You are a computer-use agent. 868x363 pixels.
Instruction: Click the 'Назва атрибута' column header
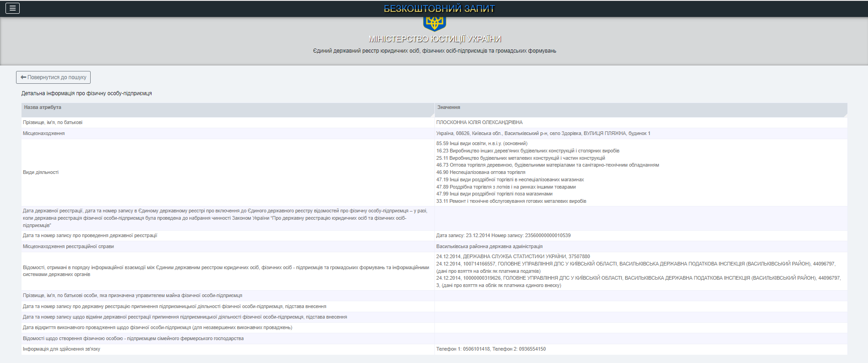point(43,108)
